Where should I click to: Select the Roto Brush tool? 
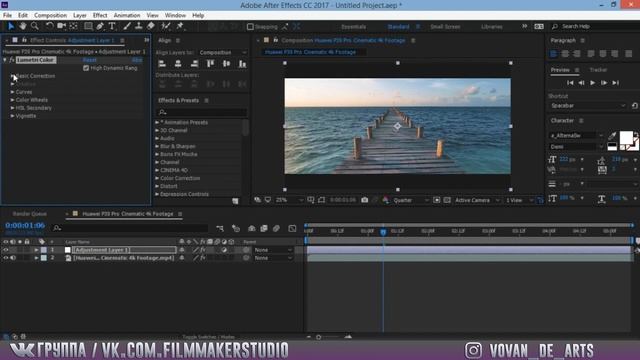165,26
